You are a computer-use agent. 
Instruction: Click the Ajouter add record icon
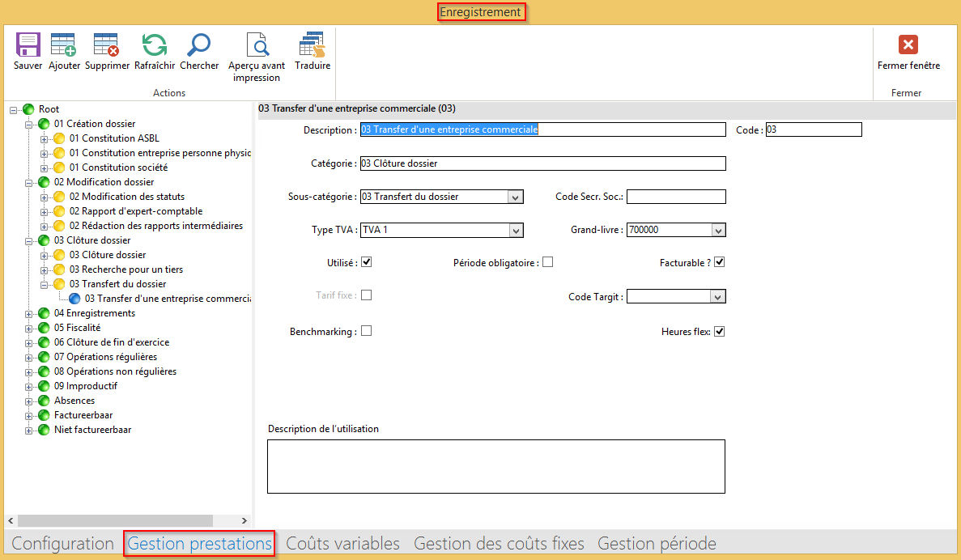pos(64,45)
